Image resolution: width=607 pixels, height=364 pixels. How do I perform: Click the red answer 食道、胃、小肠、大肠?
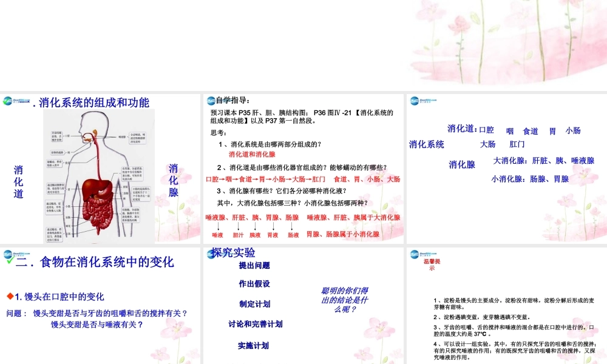pos(367,179)
